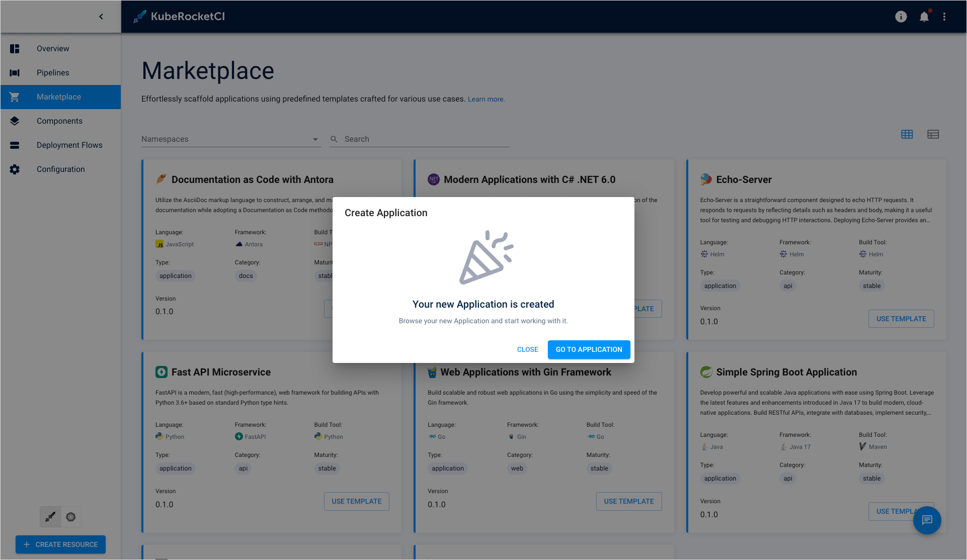This screenshot has height=560, width=967.
Task: Select the rocket theme toggle at bottom left
Action: coord(50,516)
